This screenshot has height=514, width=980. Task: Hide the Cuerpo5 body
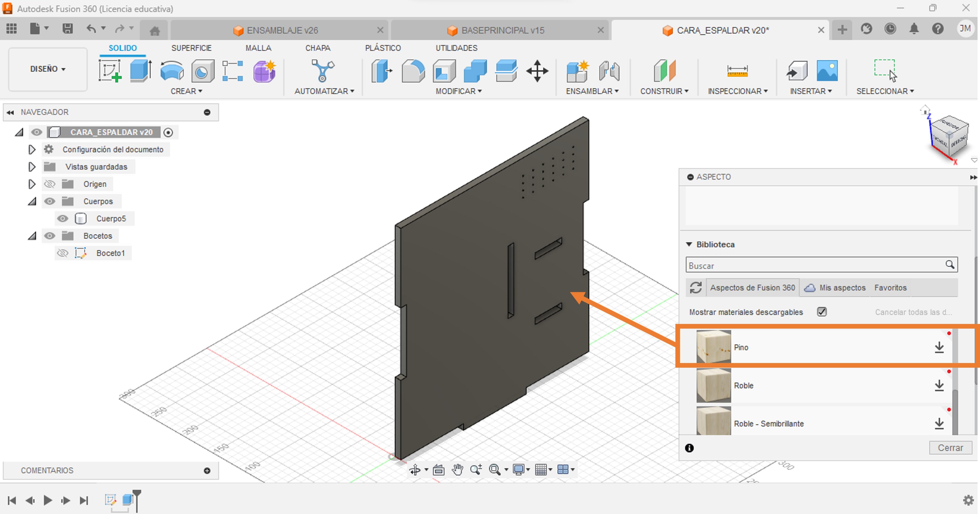(63, 219)
